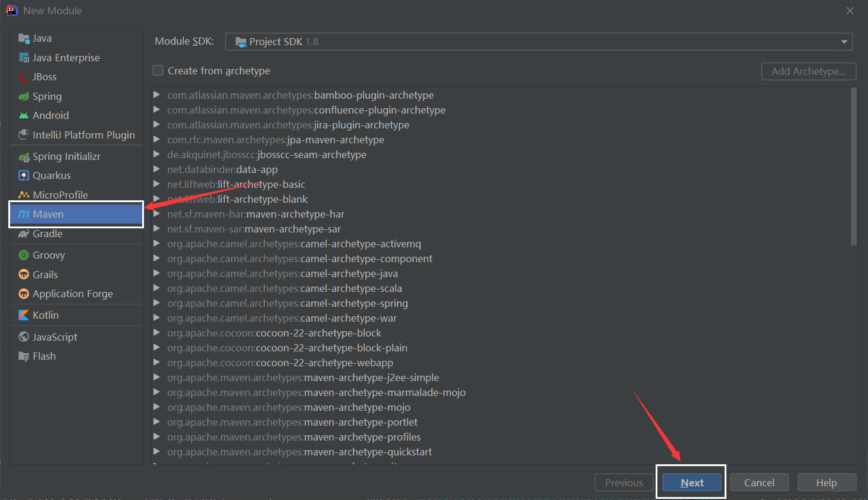Image resolution: width=868 pixels, height=500 pixels.
Task: Cancel the New Module dialog
Action: coord(759,483)
